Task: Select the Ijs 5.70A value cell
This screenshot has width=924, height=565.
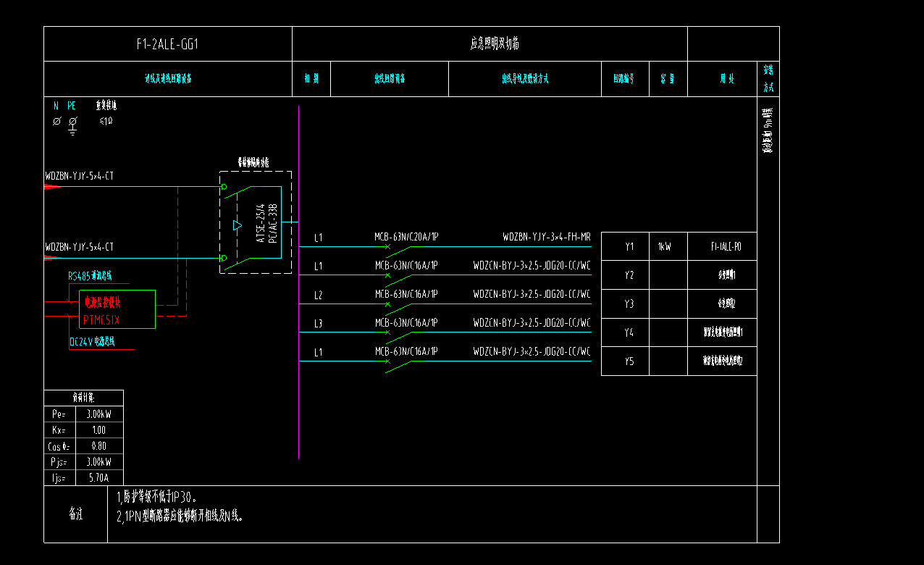Action: 101,478
